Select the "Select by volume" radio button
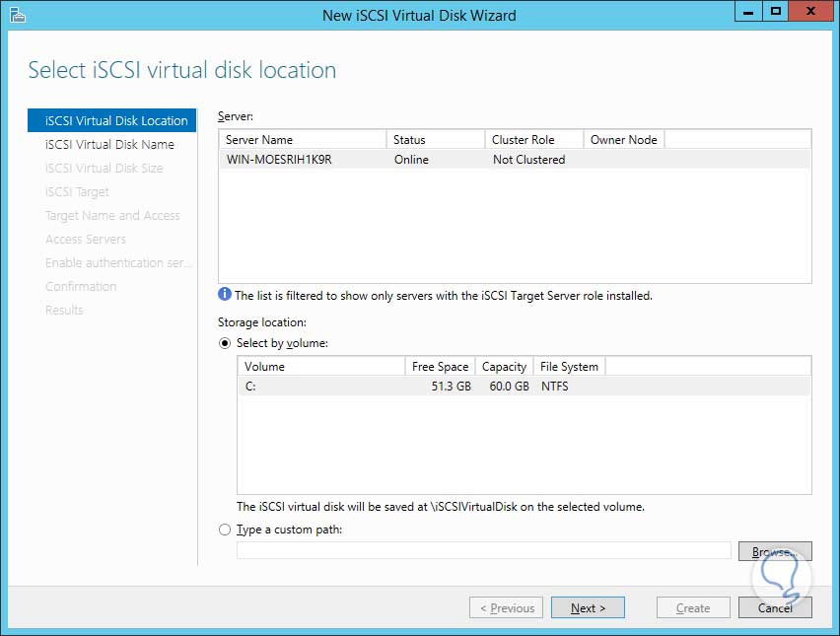The width and height of the screenshot is (840, 636). pyautogui.click(x=225, y=343)
